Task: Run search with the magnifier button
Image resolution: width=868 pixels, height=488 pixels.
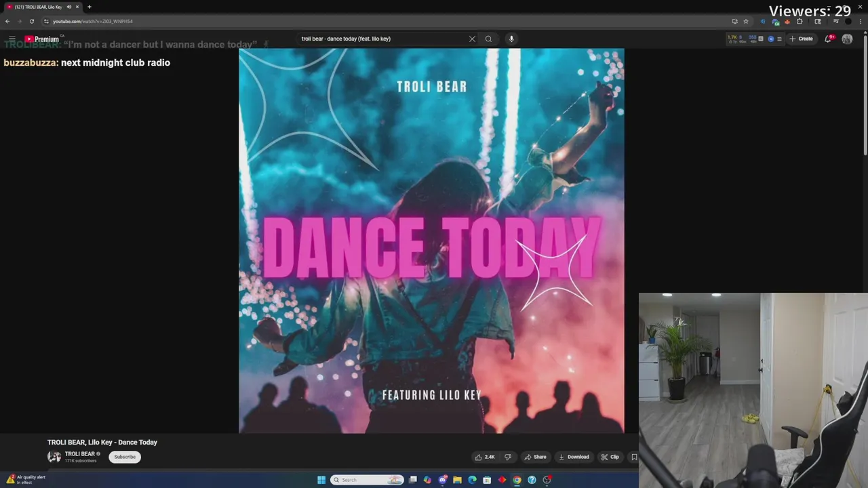Action: [x=488, y=39]
